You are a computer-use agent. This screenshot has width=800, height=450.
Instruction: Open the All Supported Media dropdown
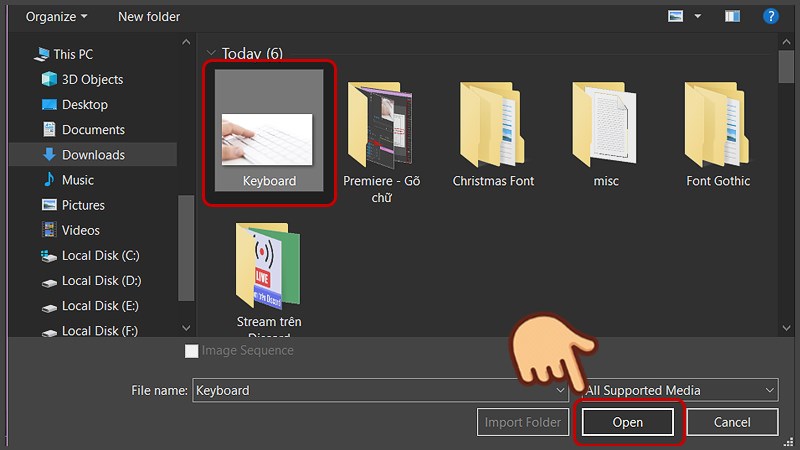680,390
